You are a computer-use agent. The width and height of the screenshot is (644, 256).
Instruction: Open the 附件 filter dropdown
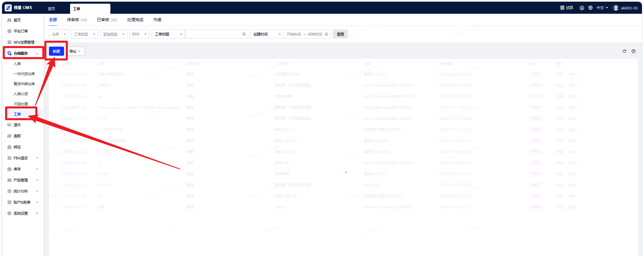click(x=139, y=34)
